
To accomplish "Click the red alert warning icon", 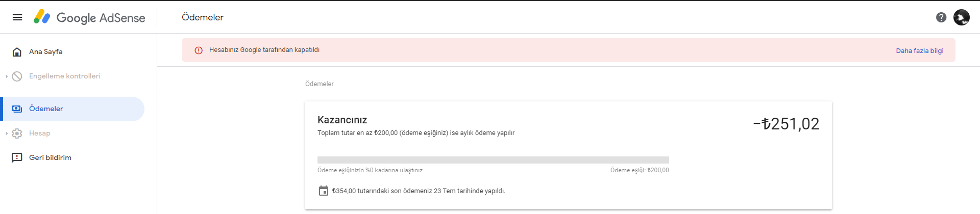I will 199,50.
